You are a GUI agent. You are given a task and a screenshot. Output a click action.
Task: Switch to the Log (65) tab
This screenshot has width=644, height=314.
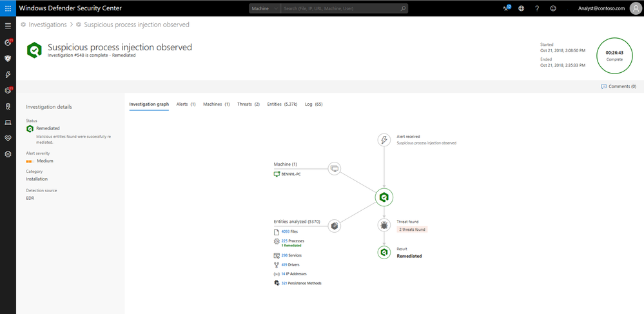point(314,104)
